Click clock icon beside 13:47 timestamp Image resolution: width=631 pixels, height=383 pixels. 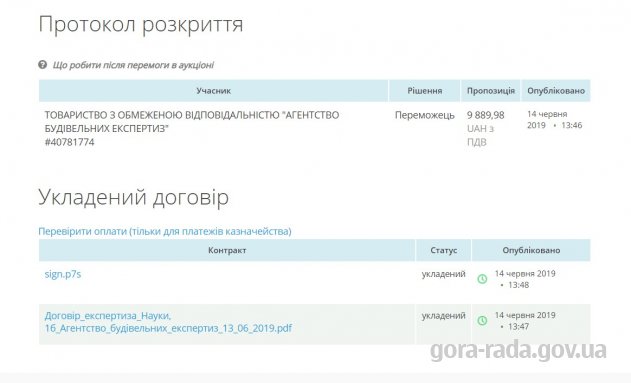[482, 321]
